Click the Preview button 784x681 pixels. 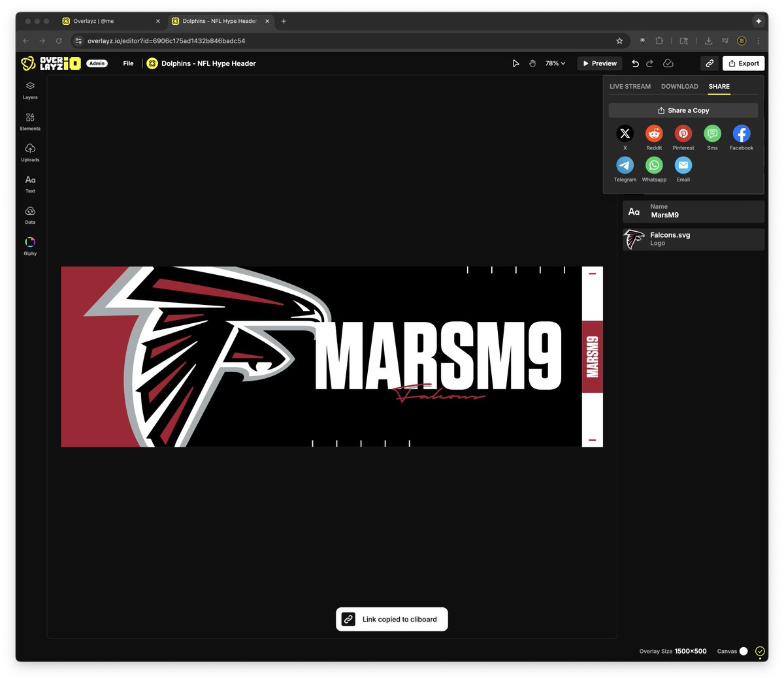600,63
